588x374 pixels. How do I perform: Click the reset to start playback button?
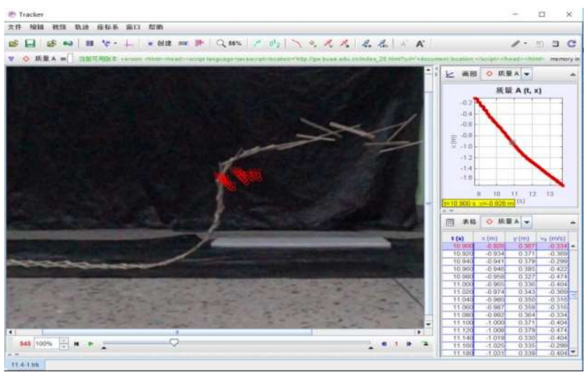tap(77, 344)
